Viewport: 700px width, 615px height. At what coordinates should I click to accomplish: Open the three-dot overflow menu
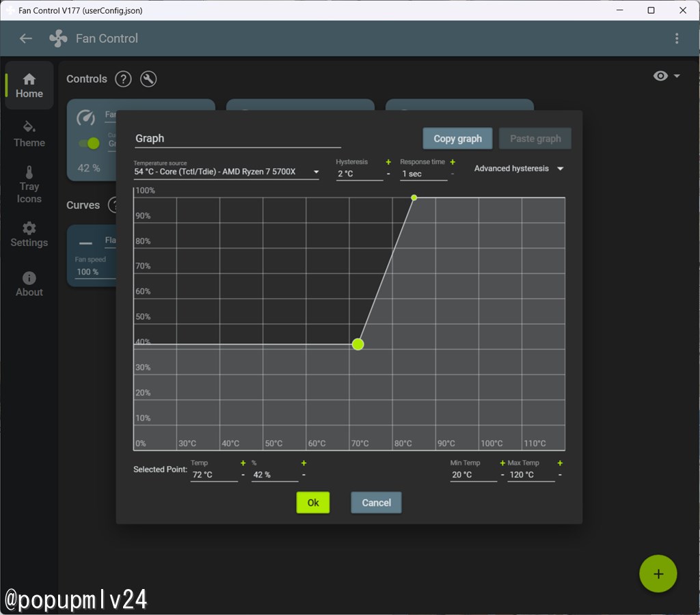pos(677,38)
